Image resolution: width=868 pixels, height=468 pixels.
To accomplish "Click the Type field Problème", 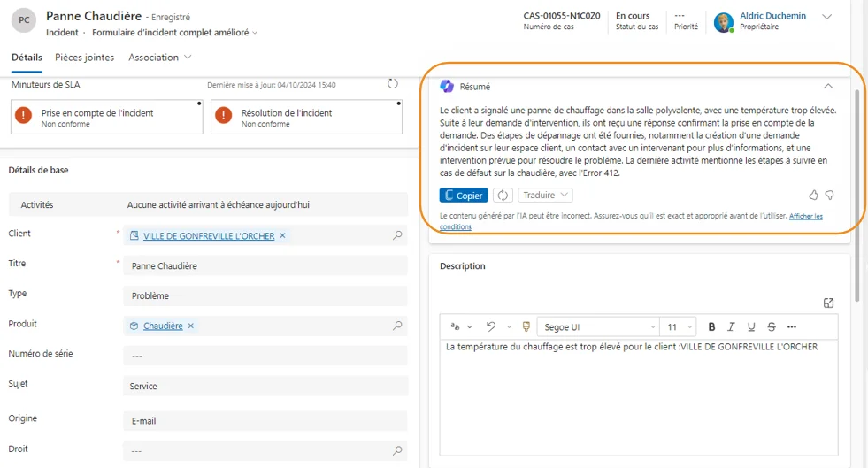I will (265, 296).
